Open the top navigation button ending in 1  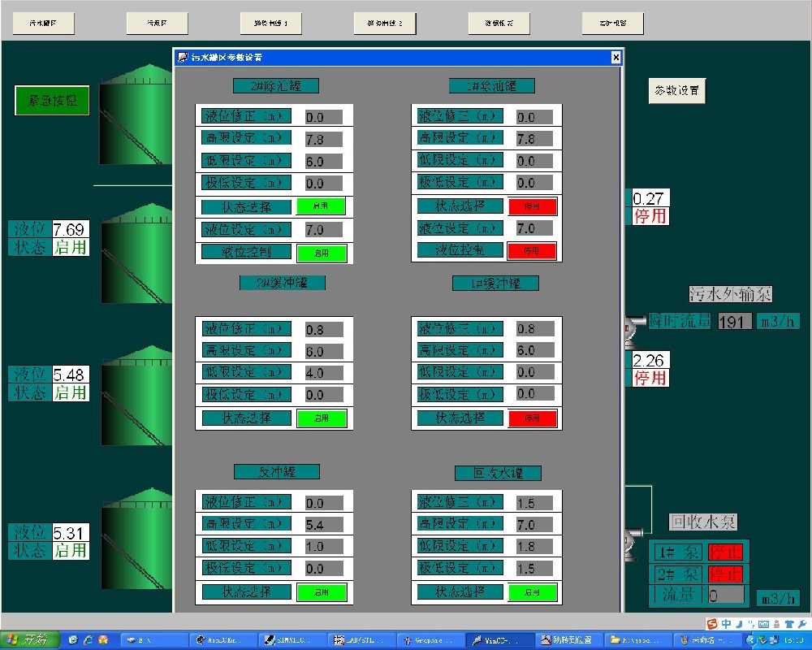pyautogui.click(x=270, y=24)
